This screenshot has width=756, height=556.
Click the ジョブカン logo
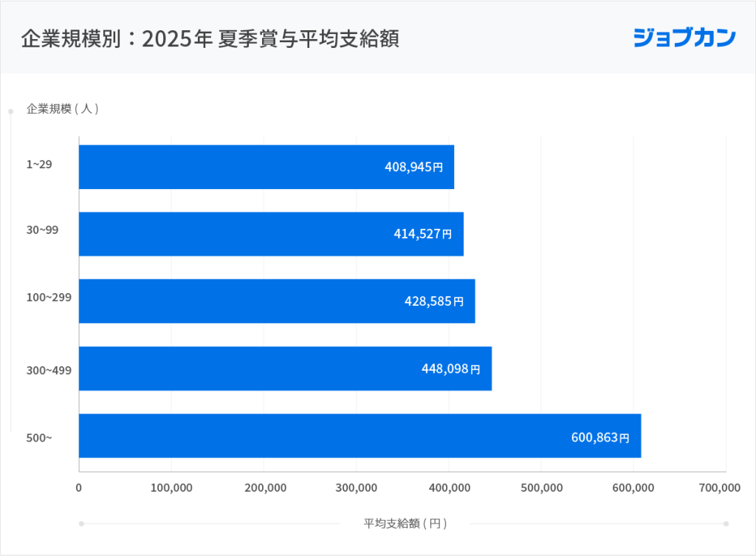pos(684,38)
